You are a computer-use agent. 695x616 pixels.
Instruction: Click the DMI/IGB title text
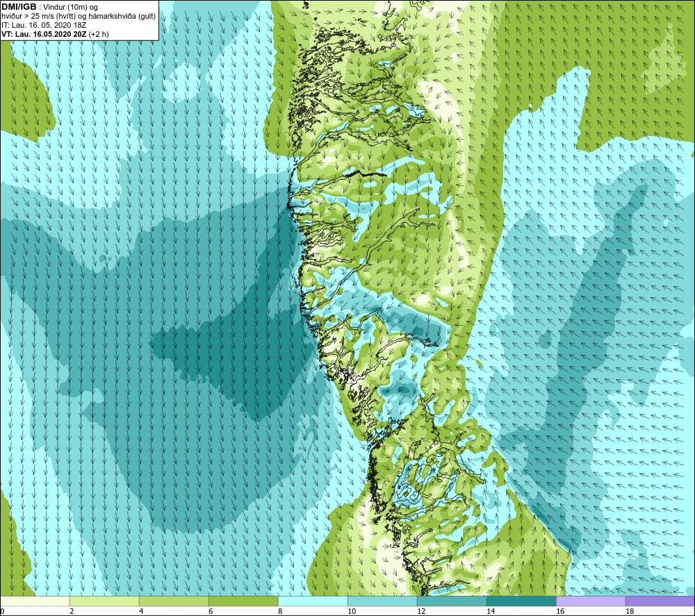19,7
